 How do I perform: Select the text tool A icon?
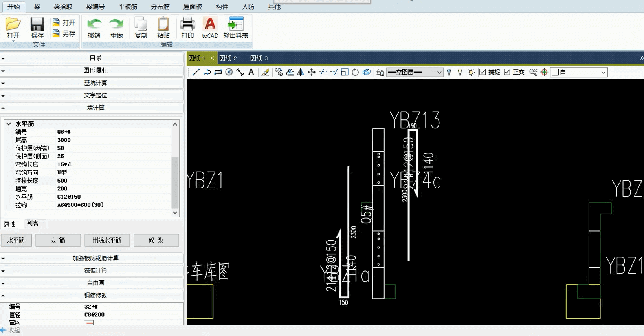pos(251,72)
